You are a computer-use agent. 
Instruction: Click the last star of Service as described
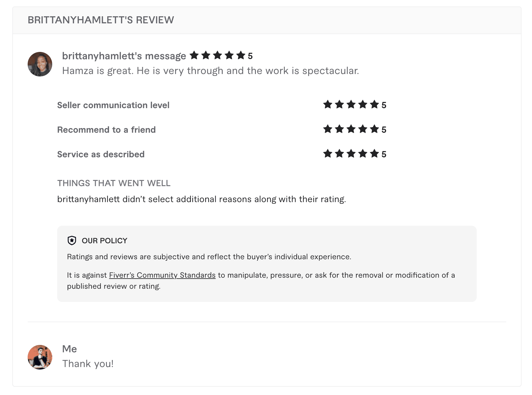coord(375,154)
